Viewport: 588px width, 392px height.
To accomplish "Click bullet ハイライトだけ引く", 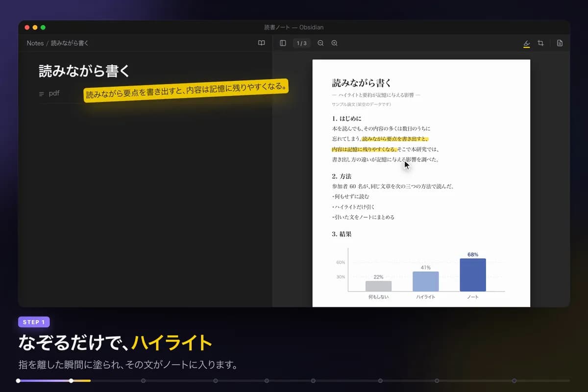I will coord(353,207).
